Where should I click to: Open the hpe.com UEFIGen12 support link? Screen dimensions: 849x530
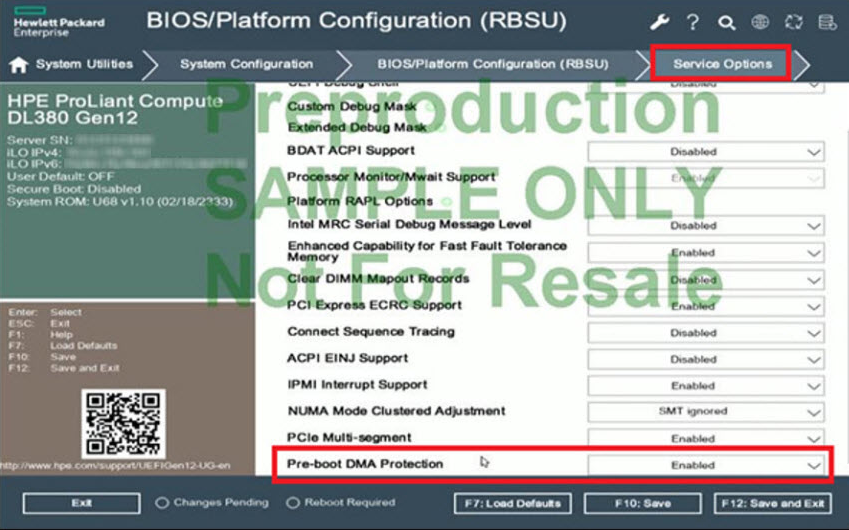115,466
